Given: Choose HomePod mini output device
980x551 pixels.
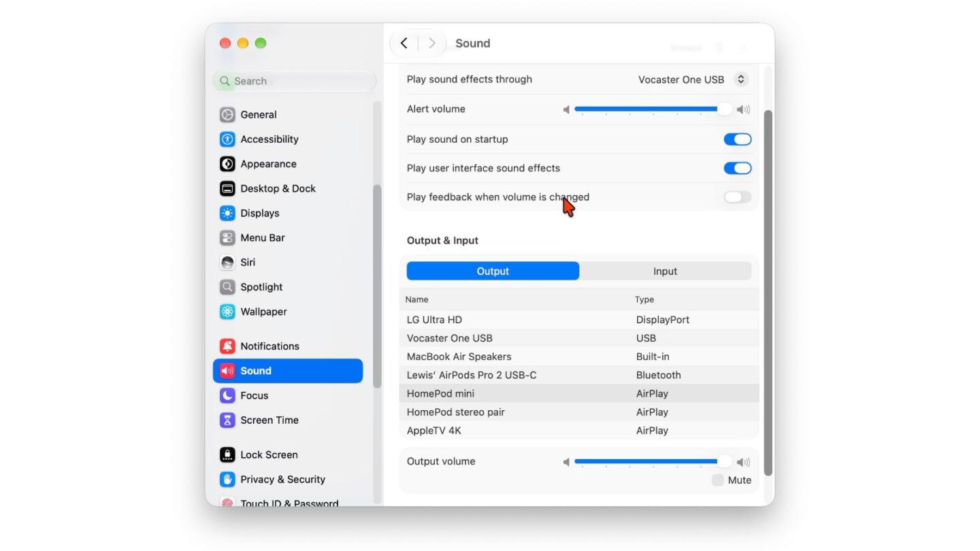Looking at the screenshot, I should tap(579, 393).
